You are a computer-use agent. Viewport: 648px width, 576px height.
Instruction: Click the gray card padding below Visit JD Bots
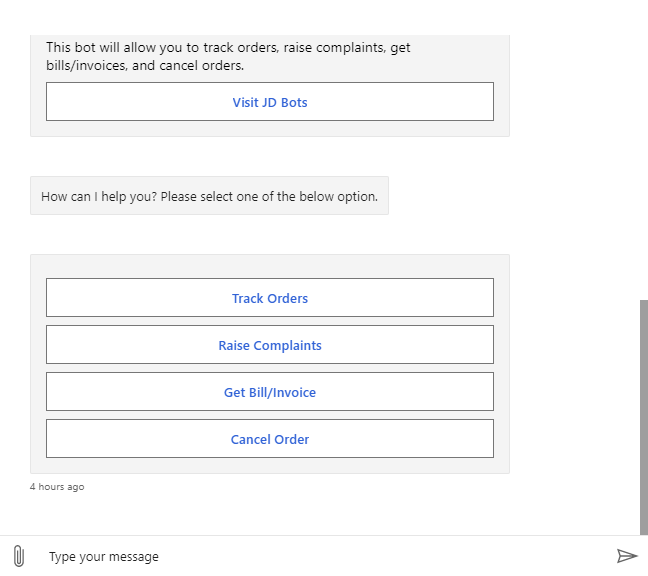click(x=270, y=129)
